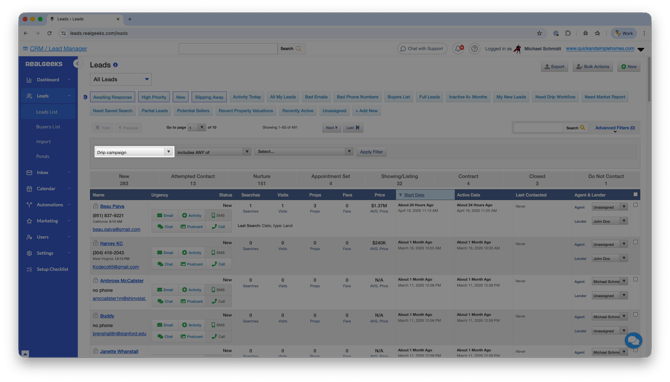
Task: Open the account menu arrow at top right
Action: pyautogui.click(x=641, y=50)
